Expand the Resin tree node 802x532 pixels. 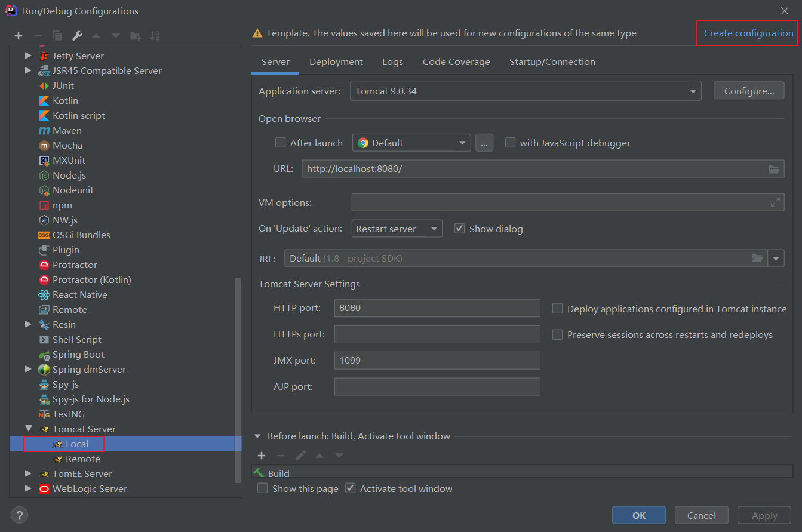point(28,324)
